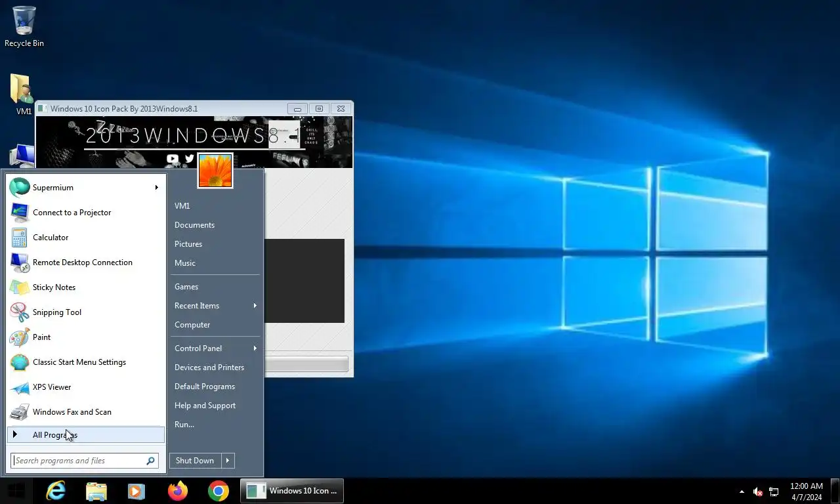Launch XPS Viewer icon
840x504 pixels.
coord(20,387)
